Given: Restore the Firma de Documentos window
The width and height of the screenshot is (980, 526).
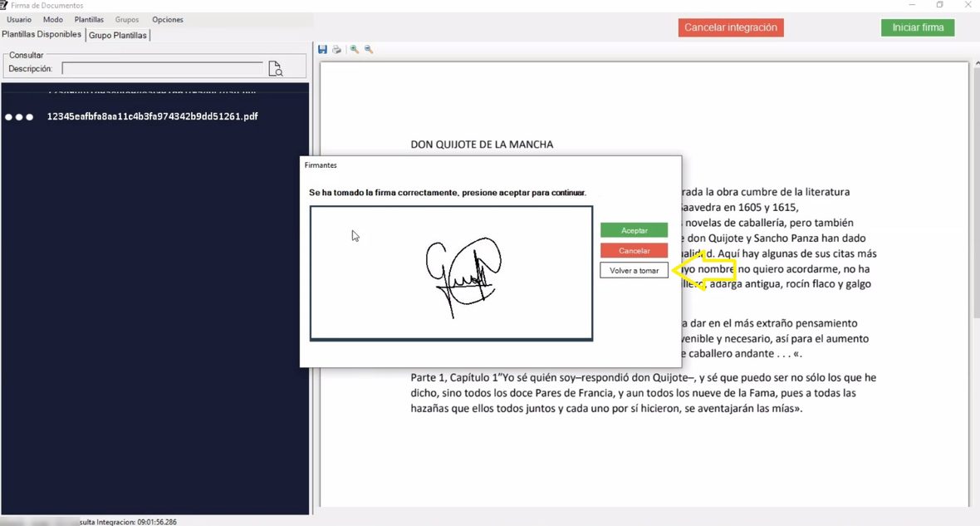Looking at the screenshot, I should point(940,5).
